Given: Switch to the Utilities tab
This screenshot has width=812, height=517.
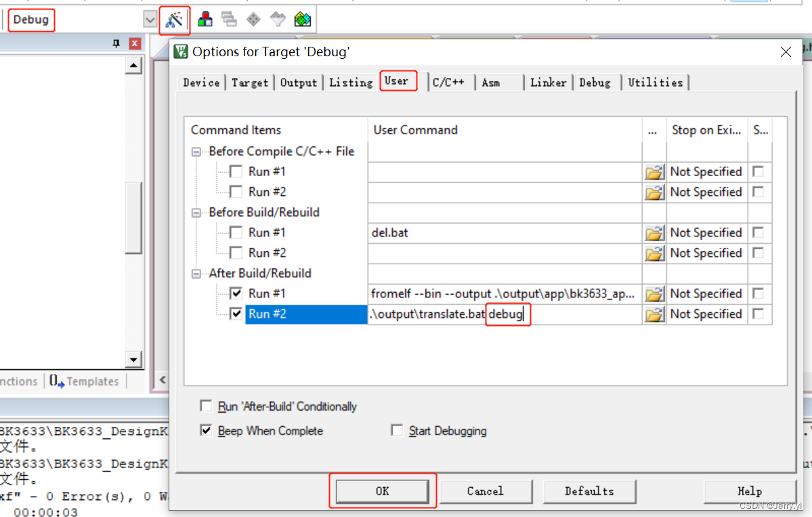Looking at the screenshot, I should coord(655,83).
